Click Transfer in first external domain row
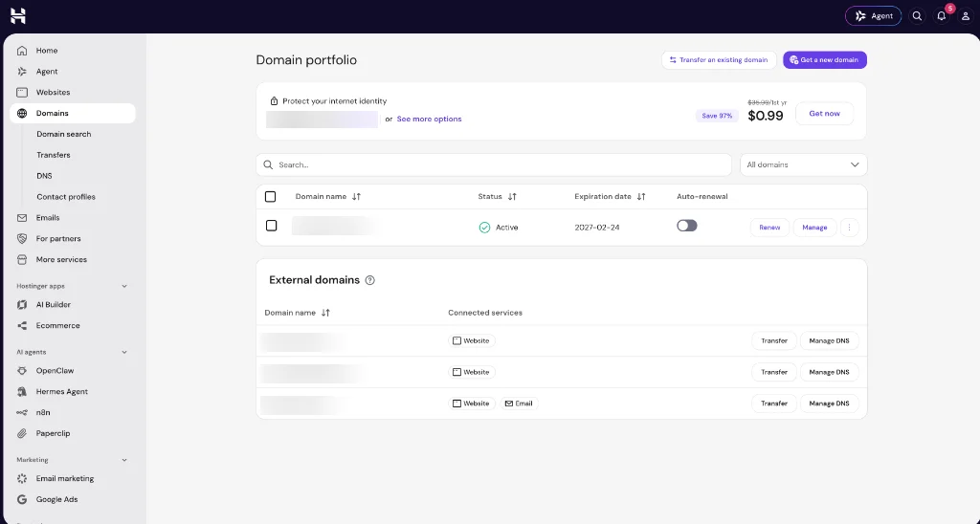The width and height of the screenshot is (980, 524). 773,341
